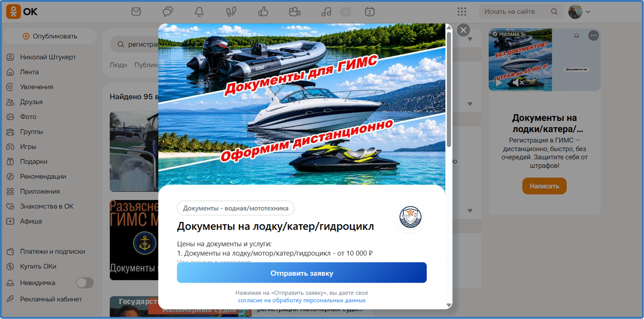The image size is (644, 319).
Task: Click Увлечения sidebar icon
Action: [x=10, y=87]
